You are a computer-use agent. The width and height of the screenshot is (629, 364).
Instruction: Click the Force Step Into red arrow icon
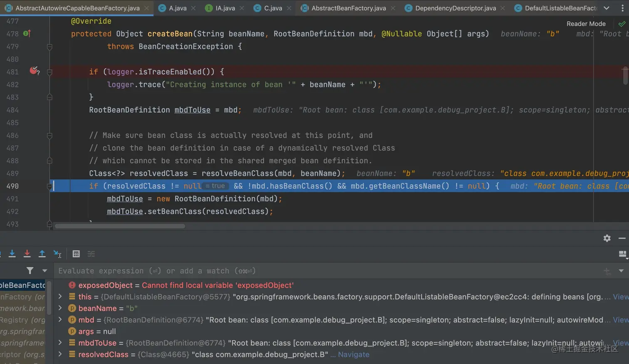pyautogui.click(x=27, y=254)
